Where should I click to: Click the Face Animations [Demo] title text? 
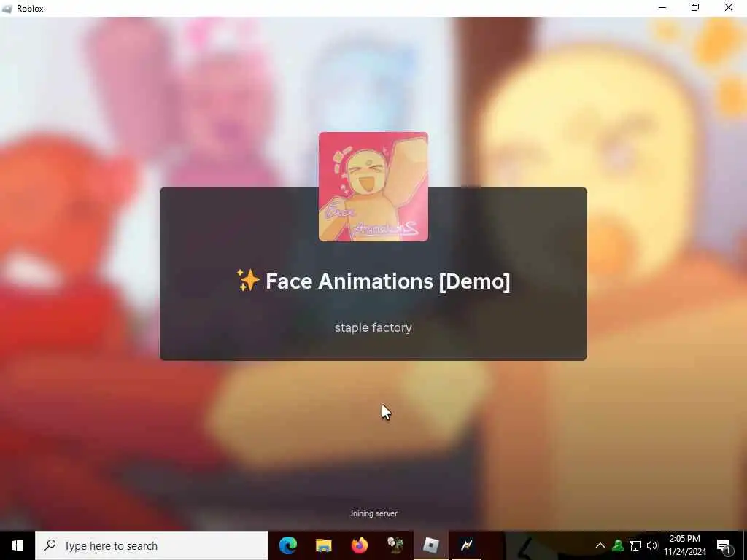[x=373, y=281]
